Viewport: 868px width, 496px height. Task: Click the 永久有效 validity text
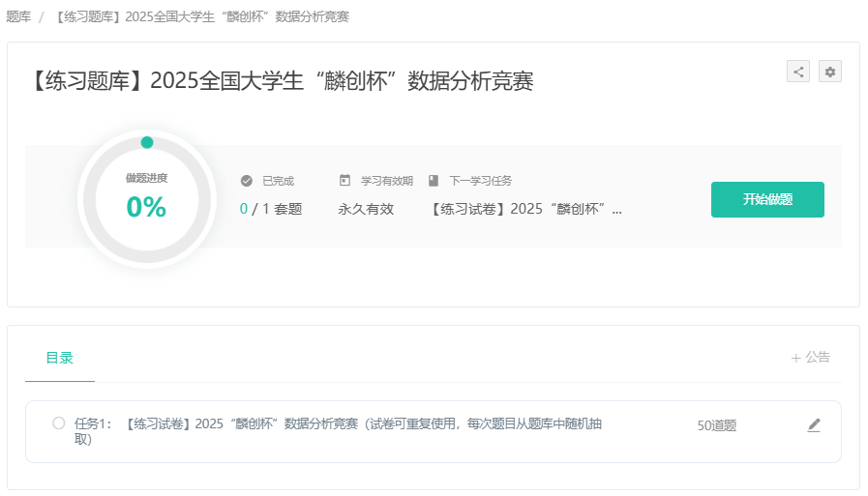[x=366, y=209]
